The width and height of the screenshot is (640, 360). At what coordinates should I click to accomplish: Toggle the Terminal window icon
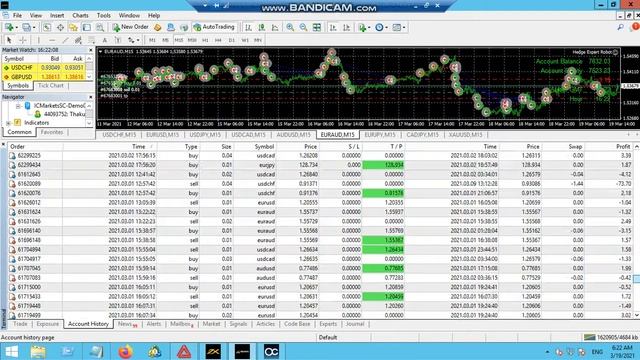coord(87,27)
